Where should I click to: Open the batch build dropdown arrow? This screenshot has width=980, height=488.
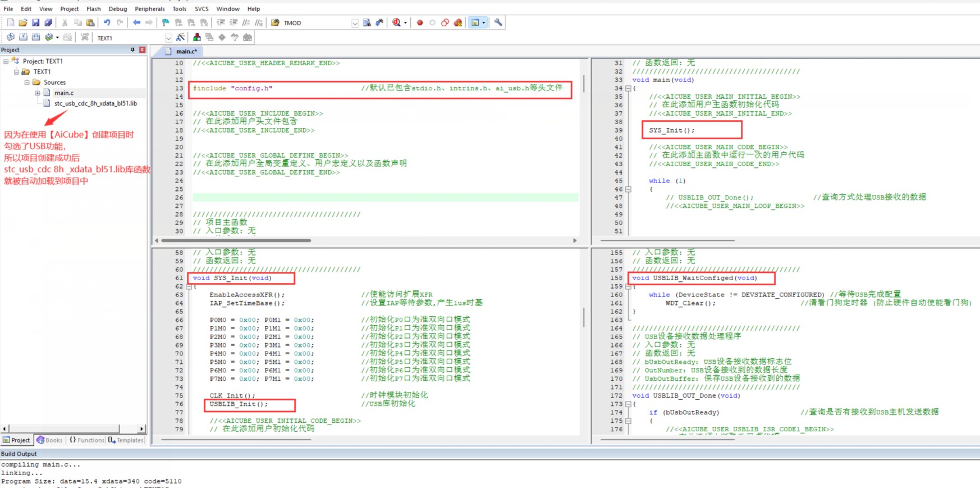click(57, 38)
